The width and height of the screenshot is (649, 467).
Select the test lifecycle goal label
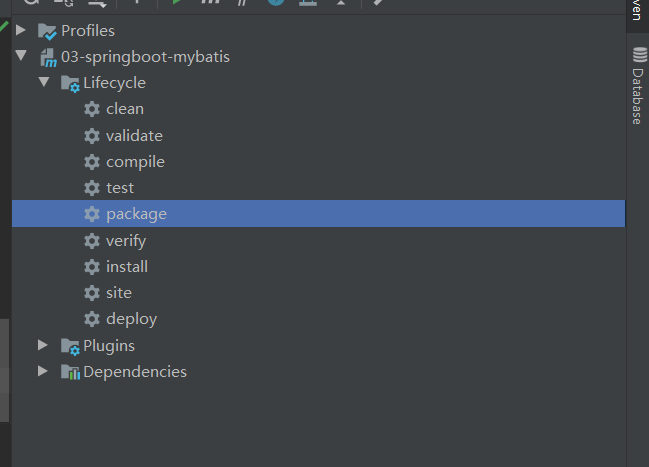click(120, 188)
